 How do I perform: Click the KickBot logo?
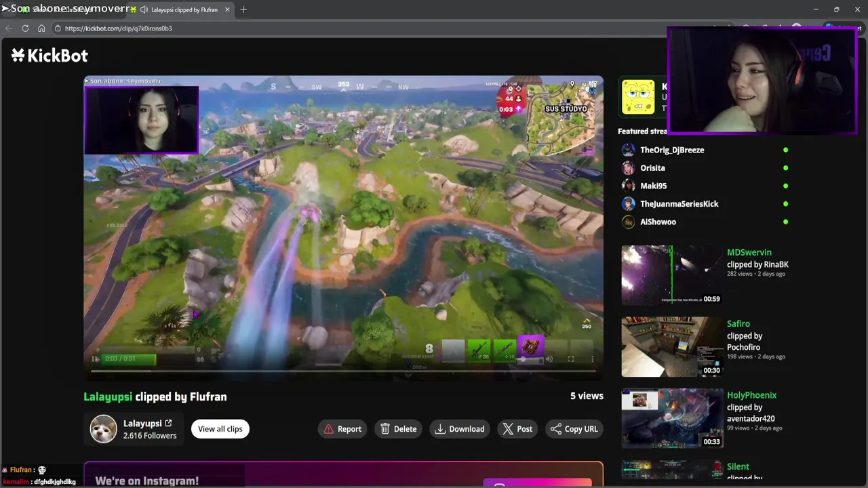[50, 56]
